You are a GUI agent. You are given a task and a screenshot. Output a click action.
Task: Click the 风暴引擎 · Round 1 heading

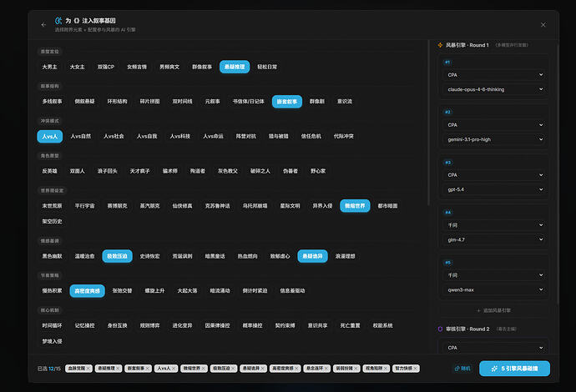(467, 45)
